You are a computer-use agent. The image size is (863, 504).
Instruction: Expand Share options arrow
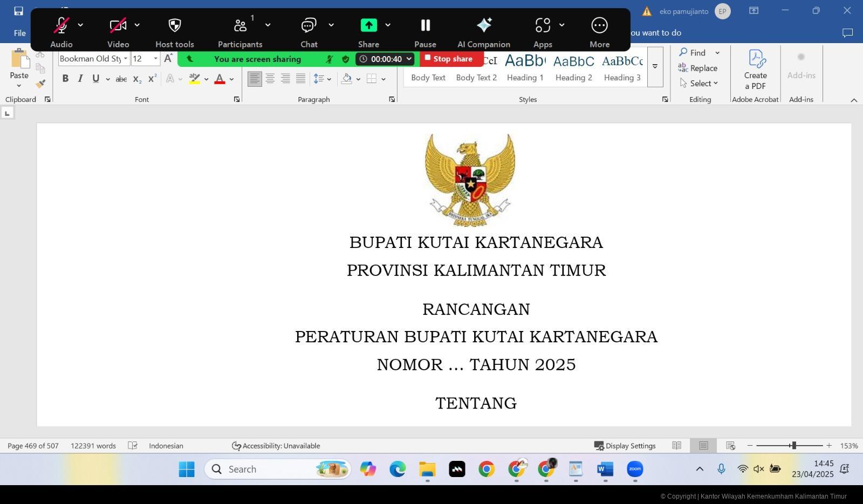click(388, 25)
